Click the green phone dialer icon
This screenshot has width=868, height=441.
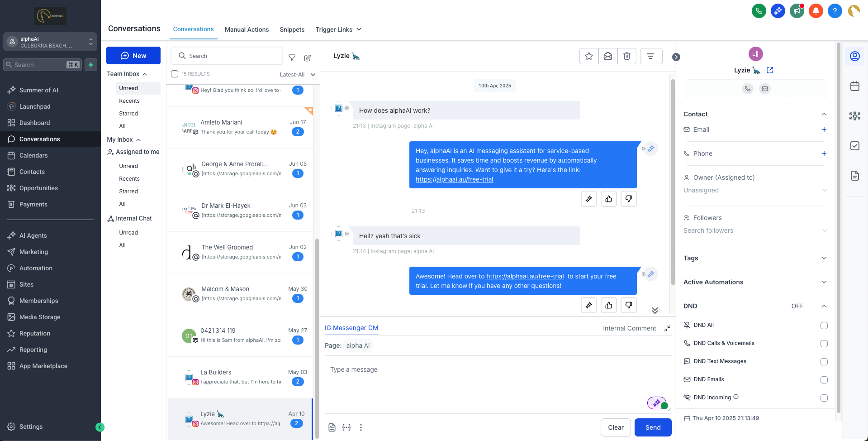click(759, 11)
